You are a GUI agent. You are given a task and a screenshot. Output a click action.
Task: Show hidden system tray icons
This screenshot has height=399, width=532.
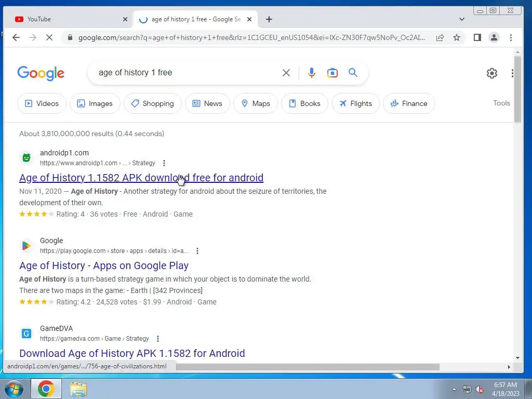[454, 389]
